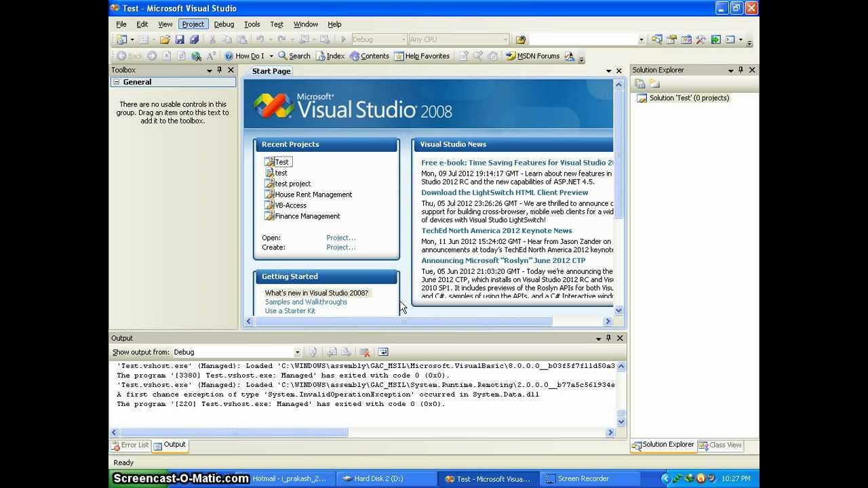868x488 pixels.
Task: Click the green Start Page toolbar icon
Action: (715, 40)
